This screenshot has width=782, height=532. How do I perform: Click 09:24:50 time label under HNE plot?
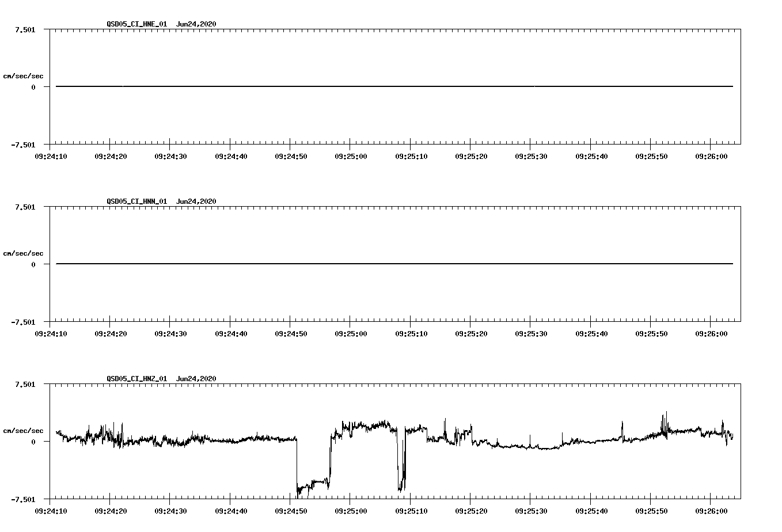291,156
